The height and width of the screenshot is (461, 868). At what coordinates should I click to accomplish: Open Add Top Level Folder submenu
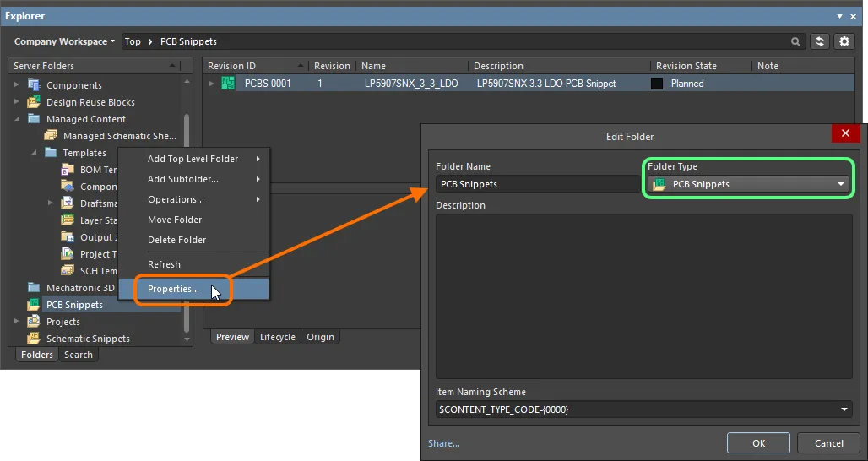tap(193, 159)
